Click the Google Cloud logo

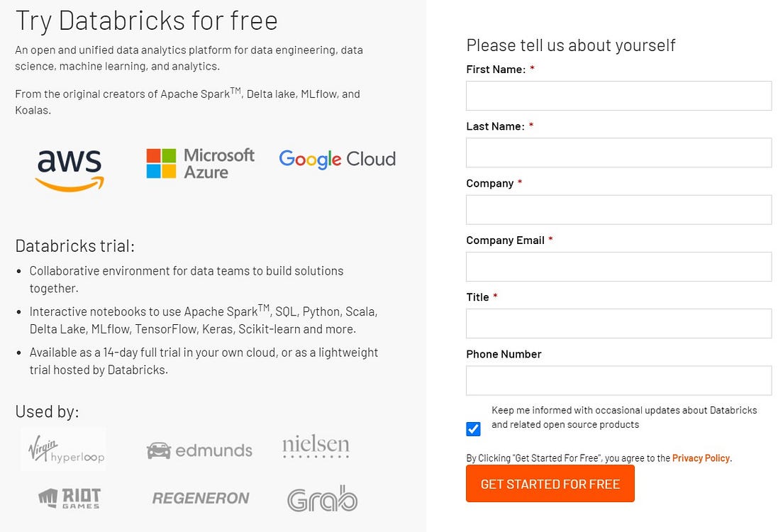pos(337,159)
